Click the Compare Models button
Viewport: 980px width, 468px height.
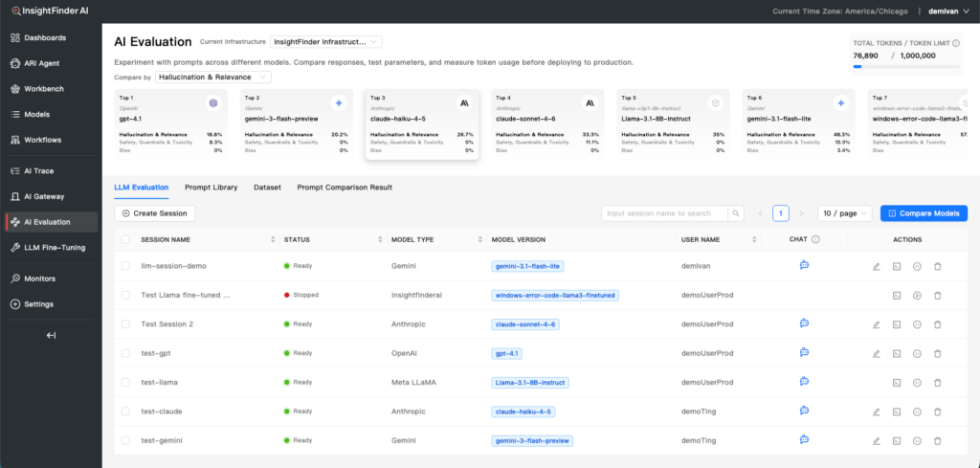[924, 213]
